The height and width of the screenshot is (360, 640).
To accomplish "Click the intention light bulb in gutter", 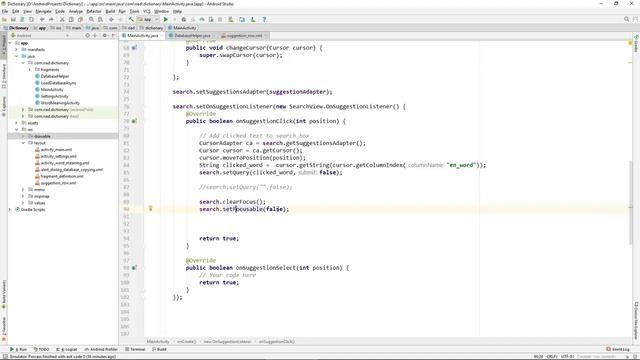I will click(150, 209).
